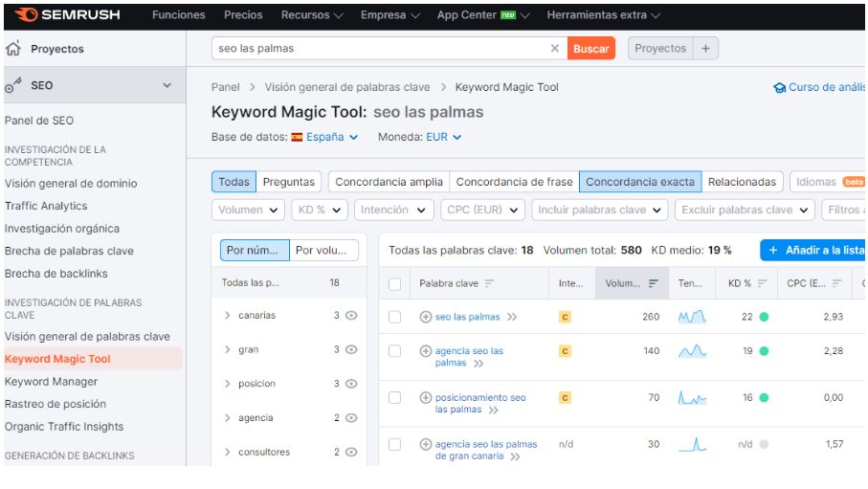Viewport: 868px width, 489px height.
Task: Open the Recursos menu
Action: click(x=312, y=15)
